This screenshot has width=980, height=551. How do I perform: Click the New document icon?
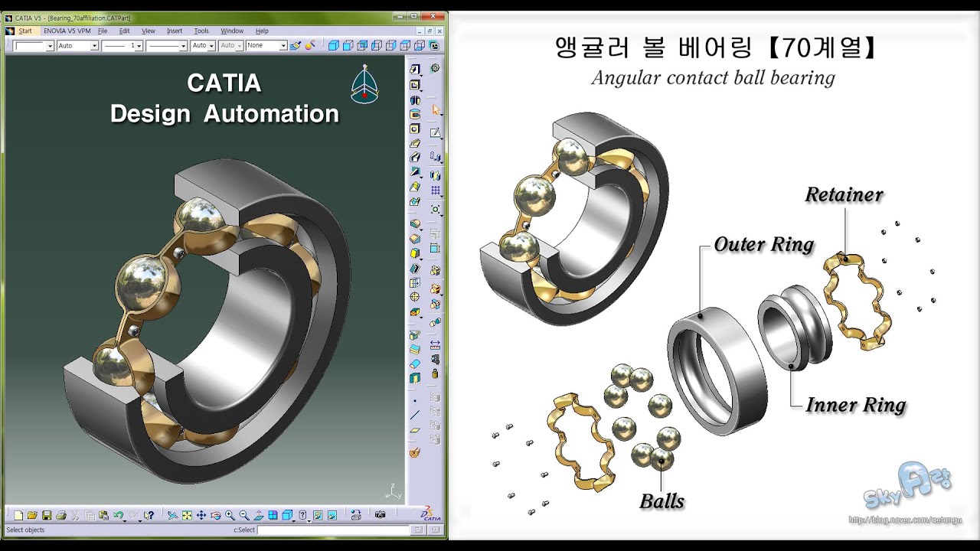(x=18, y=515)
